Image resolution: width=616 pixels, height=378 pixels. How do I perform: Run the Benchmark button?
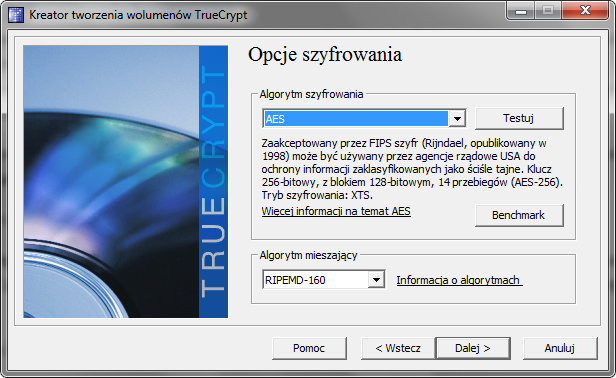click(519, 215)
